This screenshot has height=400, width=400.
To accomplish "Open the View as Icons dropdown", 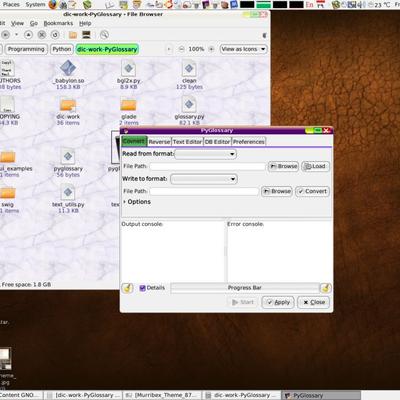I will pos(244,49).
